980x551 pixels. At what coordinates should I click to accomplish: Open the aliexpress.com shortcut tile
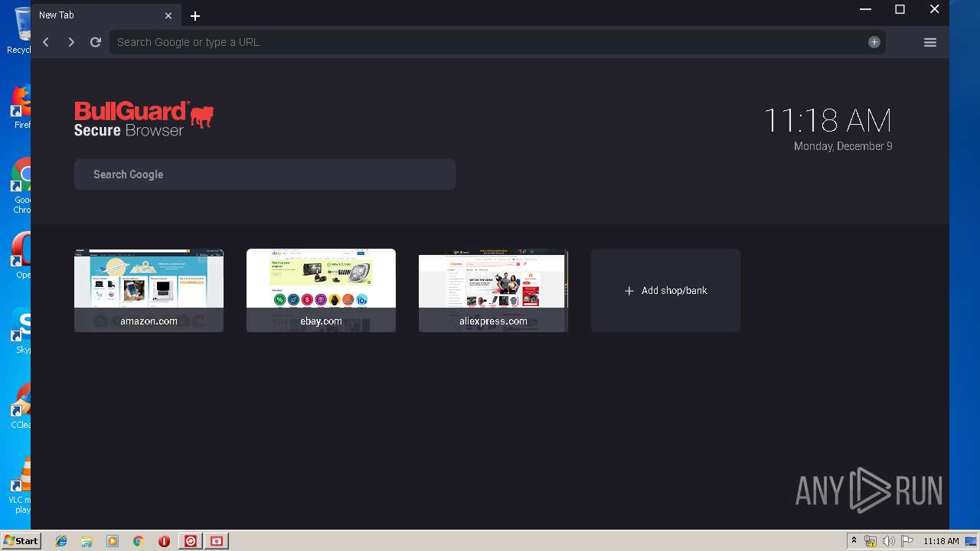[x=493, y=290]
